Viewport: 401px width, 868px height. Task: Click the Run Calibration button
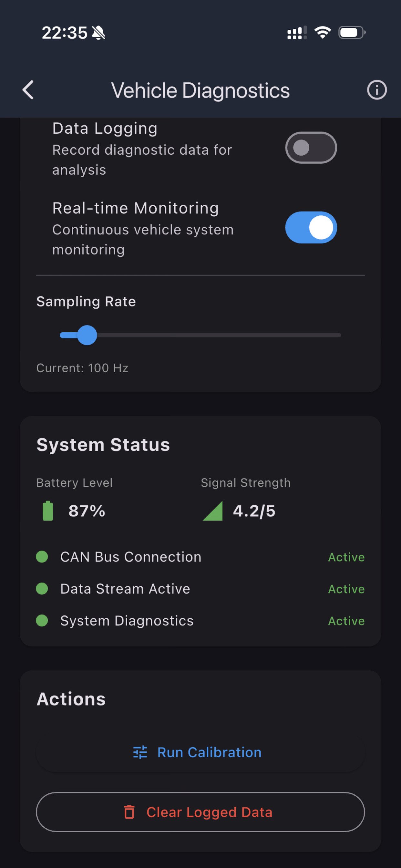200,752
